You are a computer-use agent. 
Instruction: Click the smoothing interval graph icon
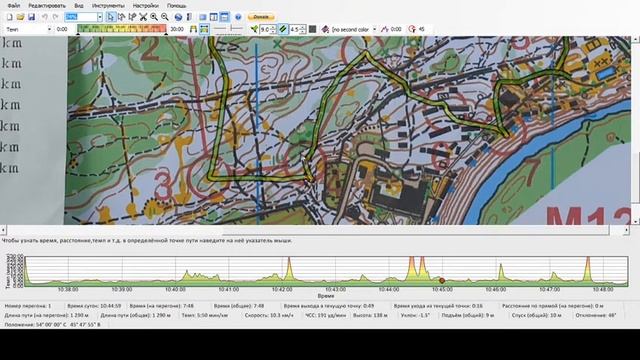point(384,29)
